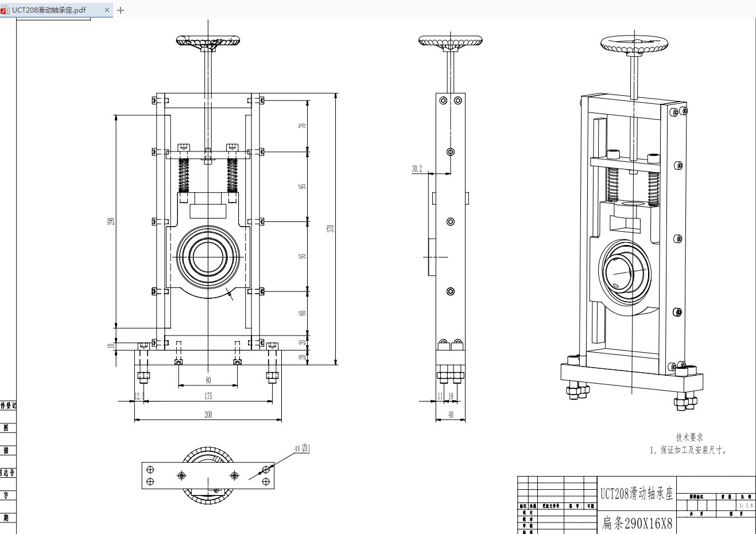Click the bottom plate view with four holes
Screen dimensions: 756x534
pos(208,475)
